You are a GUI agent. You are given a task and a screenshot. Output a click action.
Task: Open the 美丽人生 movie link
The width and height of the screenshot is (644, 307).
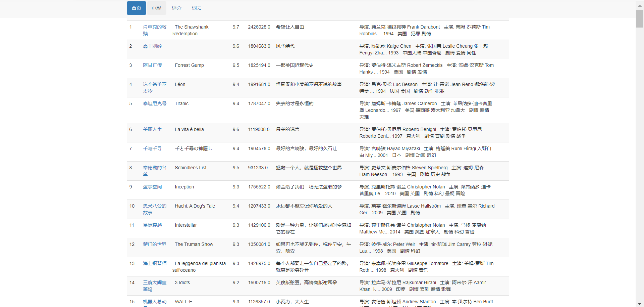152,129
